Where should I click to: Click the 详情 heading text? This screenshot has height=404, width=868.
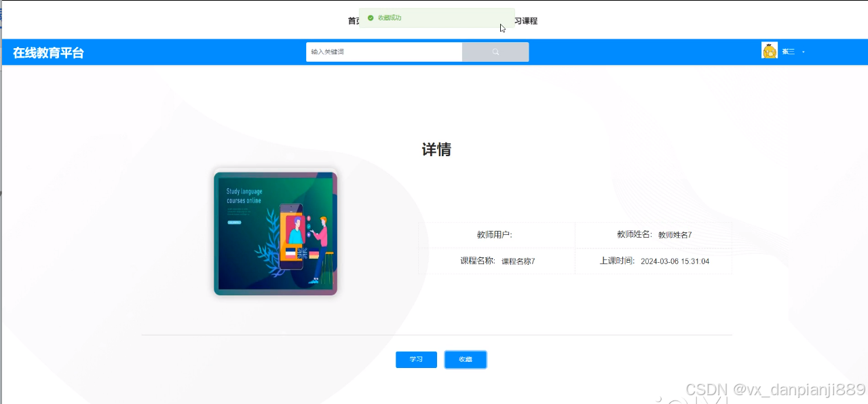click(x=436, y=149)
